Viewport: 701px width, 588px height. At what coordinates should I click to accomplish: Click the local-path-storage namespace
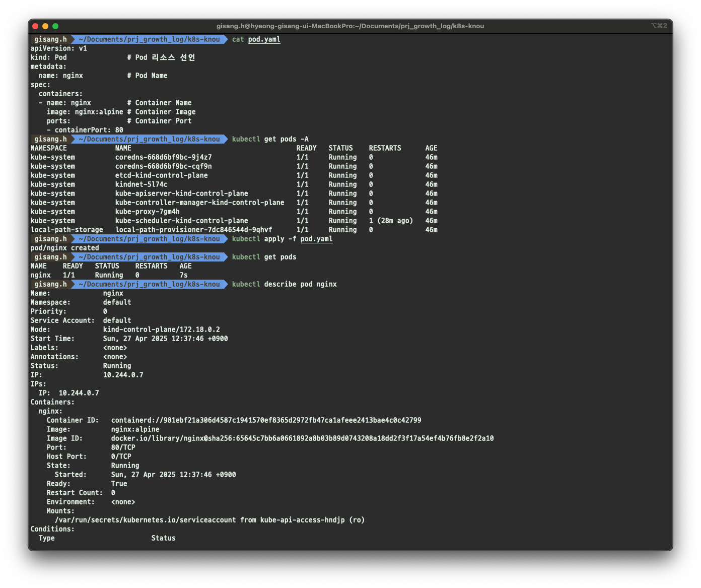click(x=67, y=230)
